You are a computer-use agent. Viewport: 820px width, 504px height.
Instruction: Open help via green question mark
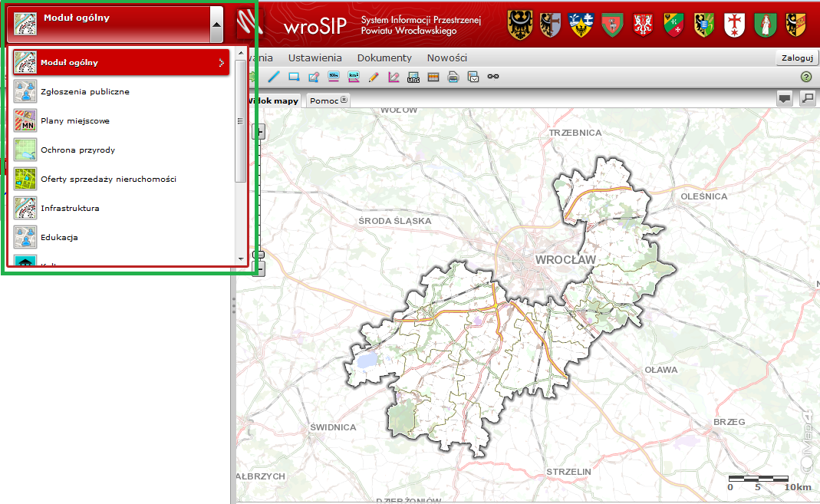pyautogui.click(x=806, y=77)
